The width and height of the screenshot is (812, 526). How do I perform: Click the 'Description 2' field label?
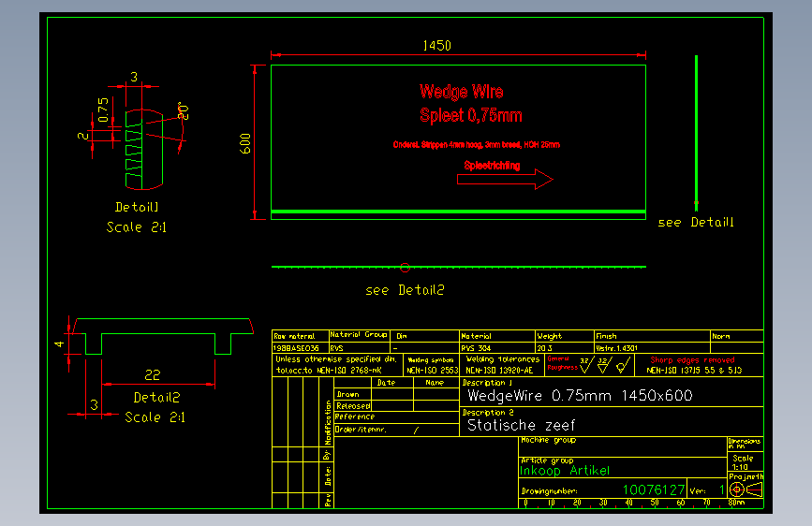(488, 413)
